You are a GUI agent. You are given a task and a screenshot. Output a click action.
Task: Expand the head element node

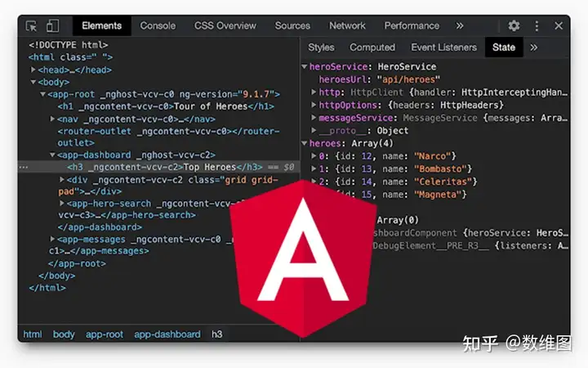pos(33,70)
